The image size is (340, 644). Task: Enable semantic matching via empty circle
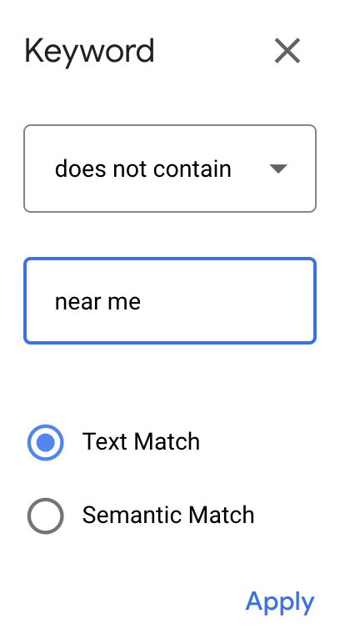point(46,516)
